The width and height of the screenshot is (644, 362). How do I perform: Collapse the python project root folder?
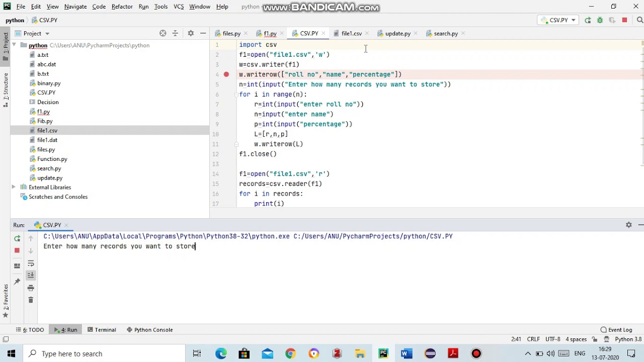click(x=14, y=45)
